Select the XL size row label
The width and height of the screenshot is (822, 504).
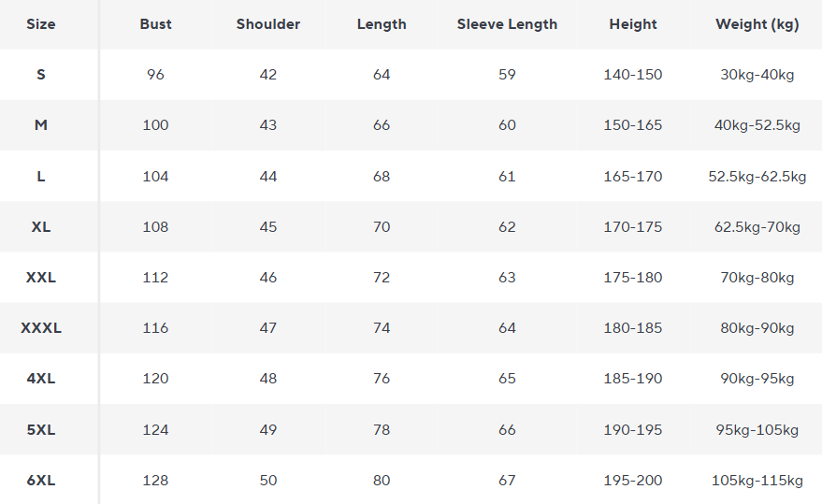(x=41, y=227)
